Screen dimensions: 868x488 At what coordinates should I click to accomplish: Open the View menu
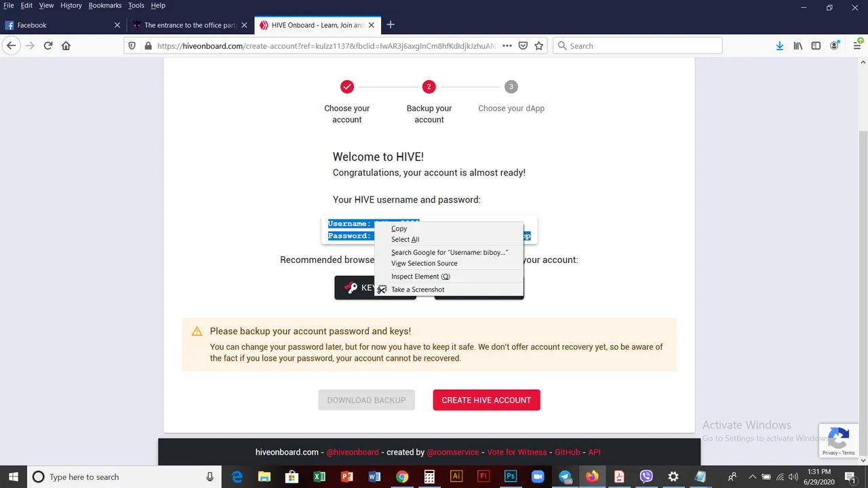(46, 5)
